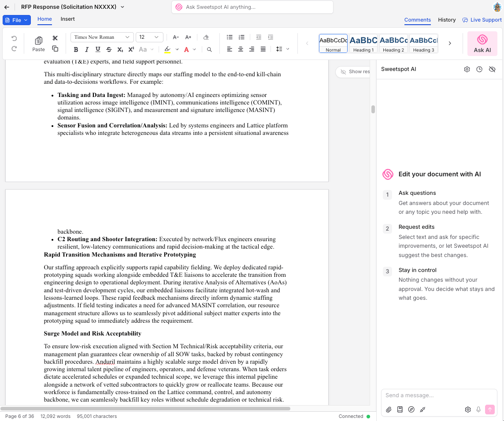Screen dimensions: 504x421
Task: Open text case Aa dropdown
Action: (x=146, y=49)
